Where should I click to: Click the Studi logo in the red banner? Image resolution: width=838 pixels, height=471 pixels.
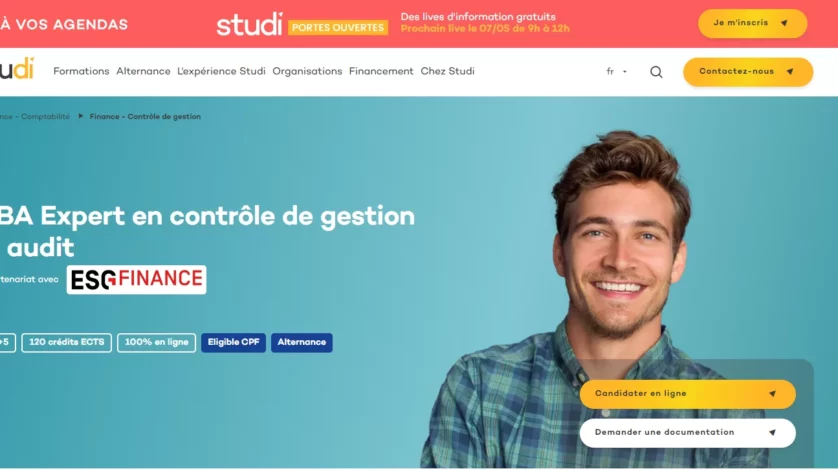coord(250,24)
